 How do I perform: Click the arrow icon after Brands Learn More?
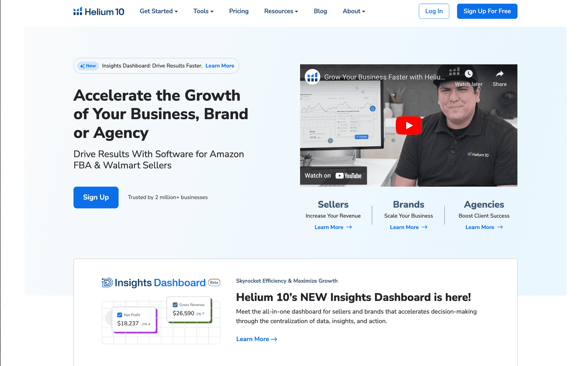(425, 227)
